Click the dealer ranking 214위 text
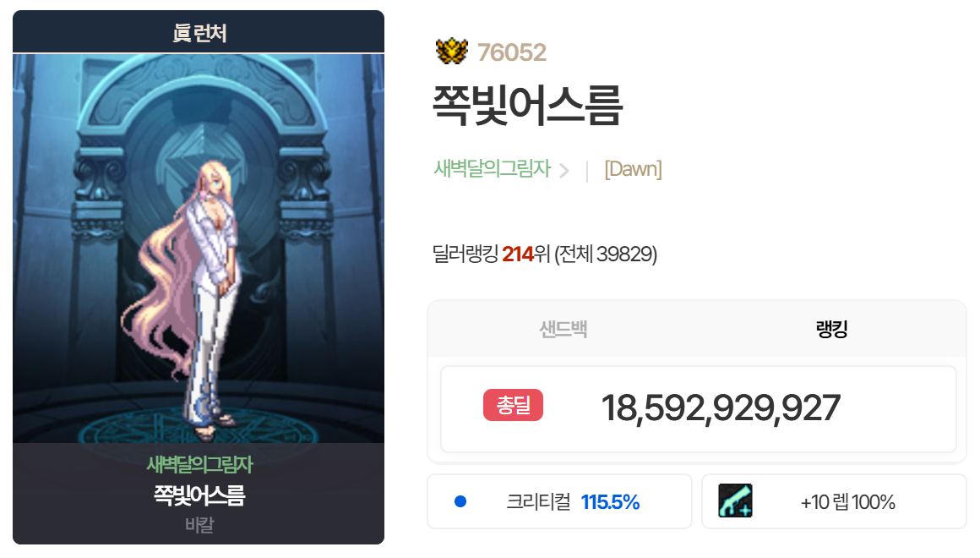Viewport: 980px width, 558px height. [x=525, y=254]
